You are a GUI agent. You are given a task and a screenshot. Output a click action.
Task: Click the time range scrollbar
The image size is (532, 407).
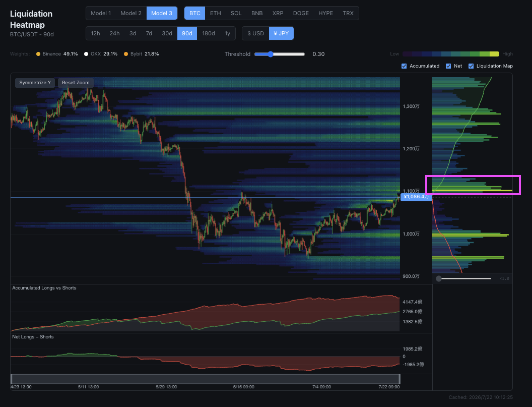tap(205, 379)
